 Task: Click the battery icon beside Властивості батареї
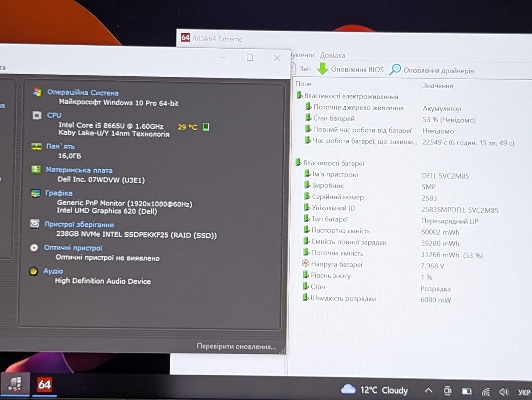(x=298, y=162)
